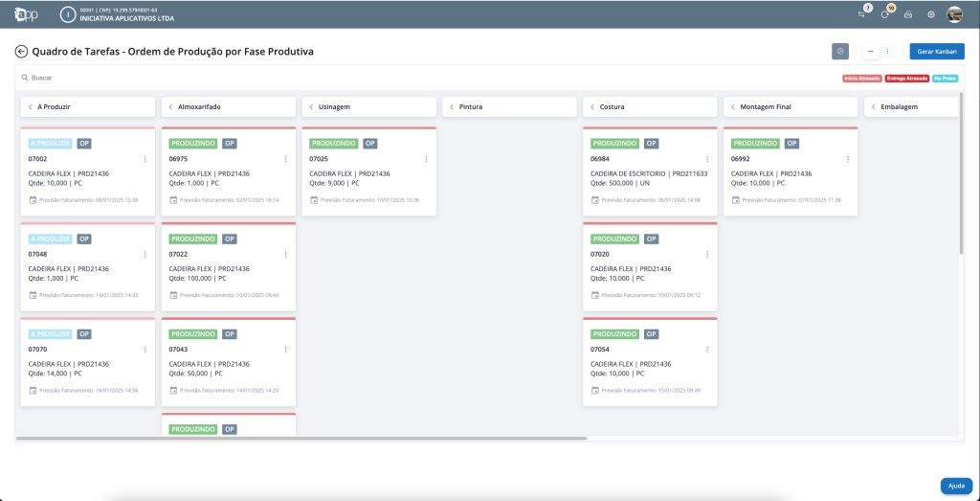Collapse the Costura column

pyautogui.click(x=591, y=107)
